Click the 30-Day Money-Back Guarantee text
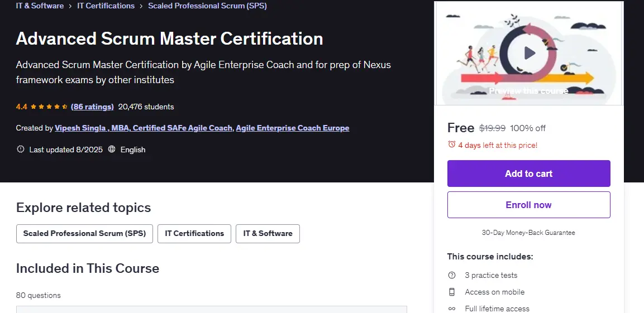The height and width of the screenshot is (313, 644). coord(528,233)
